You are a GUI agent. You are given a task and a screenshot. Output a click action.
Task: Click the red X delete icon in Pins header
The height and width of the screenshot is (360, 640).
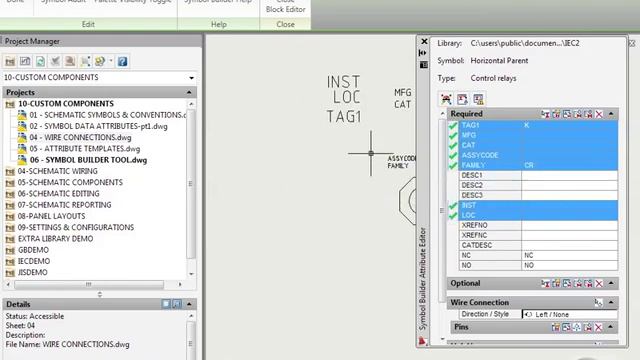[x=598, y=327]
